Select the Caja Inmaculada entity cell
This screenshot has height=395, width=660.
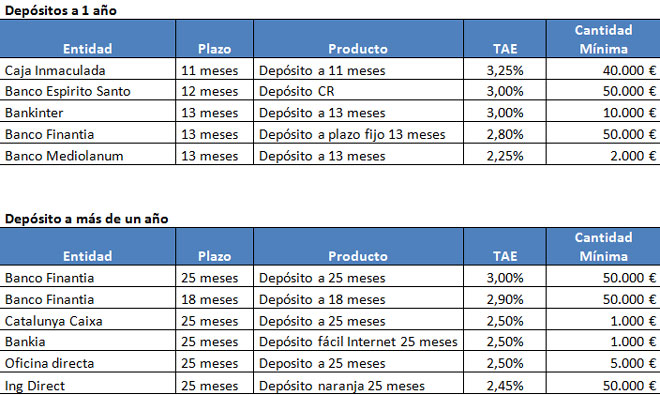tap(88, 69)
